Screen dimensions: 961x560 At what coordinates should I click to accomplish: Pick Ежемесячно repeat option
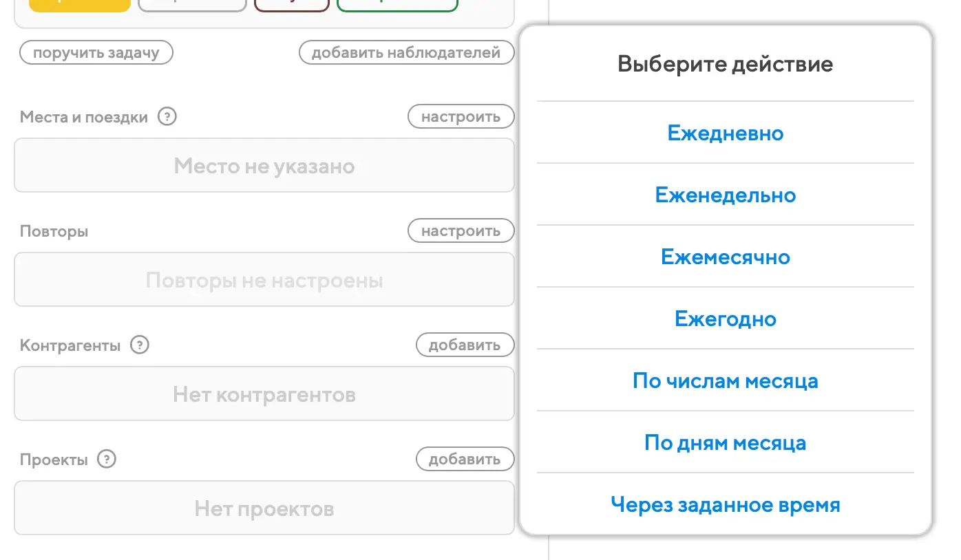725,257
